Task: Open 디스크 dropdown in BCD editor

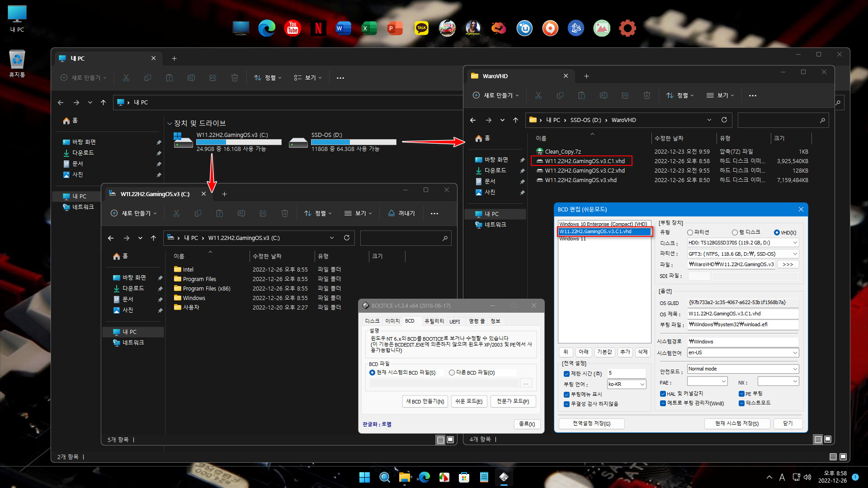Action: point(743,243)
